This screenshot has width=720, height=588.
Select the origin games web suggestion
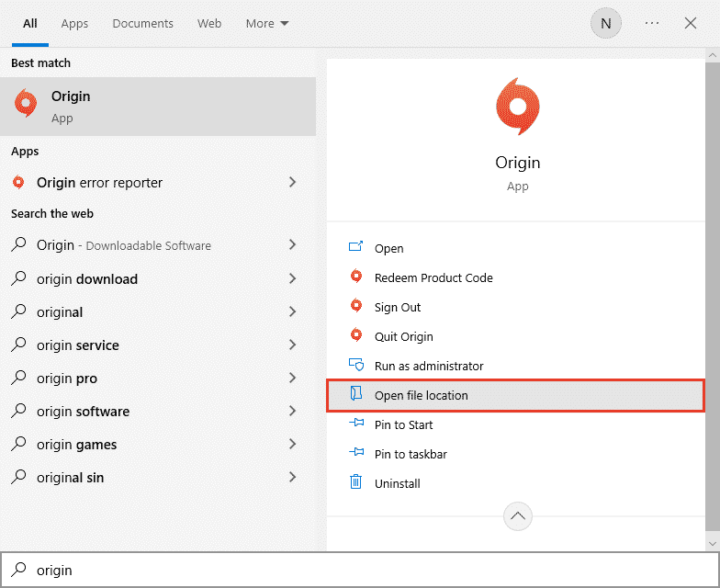(76, 445)
